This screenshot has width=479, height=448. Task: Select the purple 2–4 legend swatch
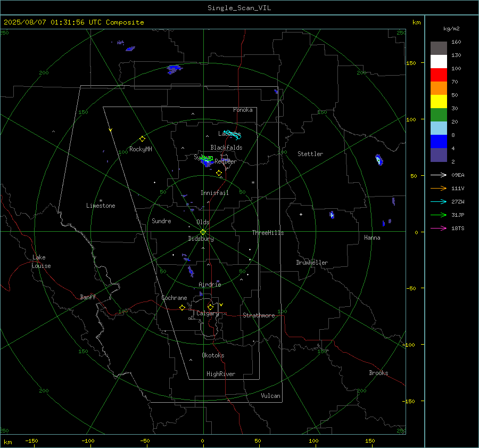click(x=439, y=154)
